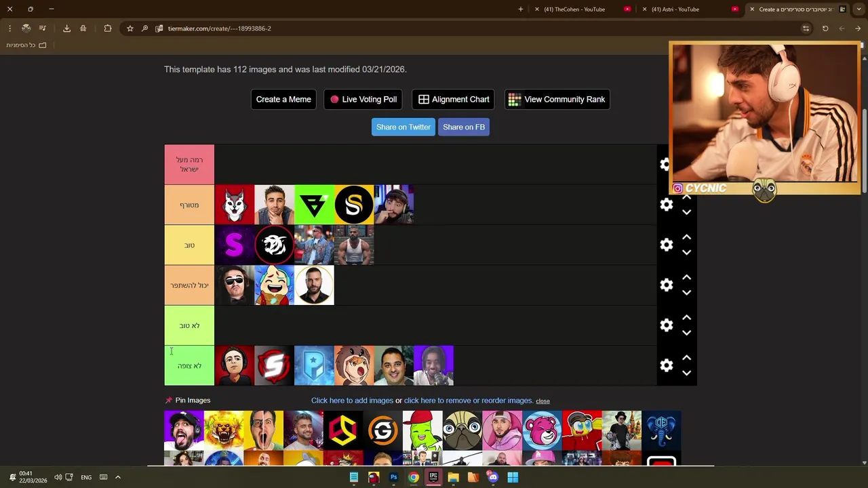Image resolution: width=868 pixels, height=488 pixels.
Task: Move the יכול להשתפר tier row down
Action: 686,292
